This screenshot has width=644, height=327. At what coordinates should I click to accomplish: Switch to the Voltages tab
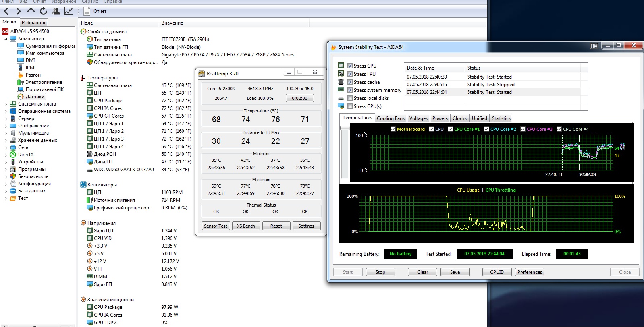point(418,118)
